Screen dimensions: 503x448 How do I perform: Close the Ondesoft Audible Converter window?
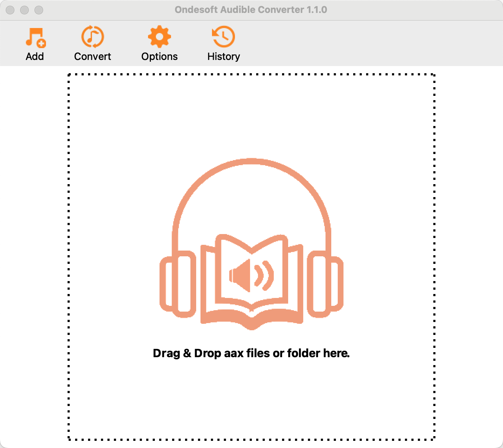tap(10, 10)
